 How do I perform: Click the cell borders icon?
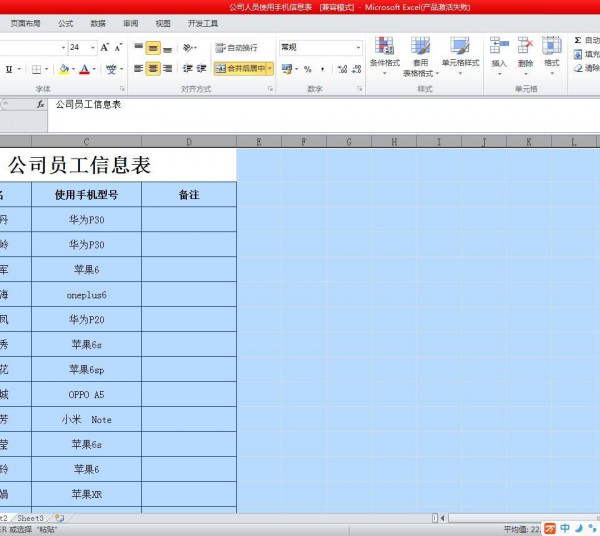(36, 69)
